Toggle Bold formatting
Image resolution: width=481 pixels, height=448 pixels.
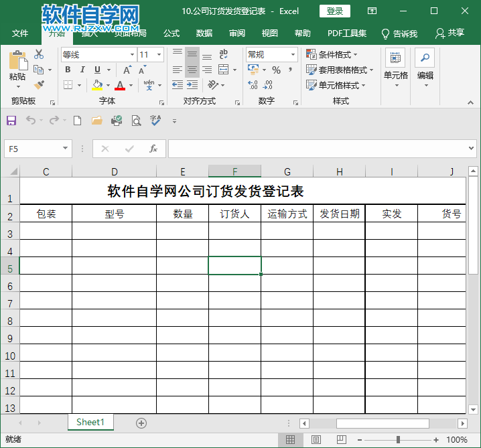(x=68, y=70)
